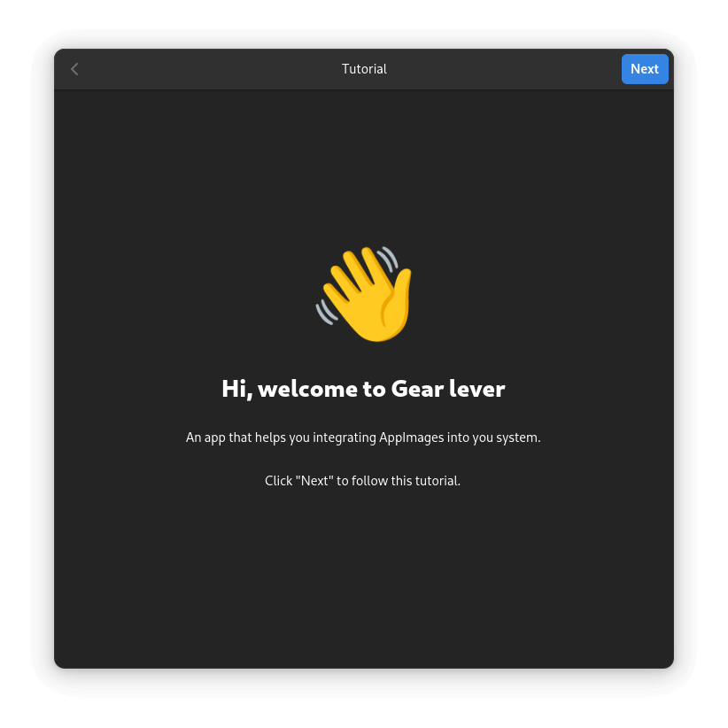The width and height of the screenshot is (728, 728).
Task: Click the motion lines left of the hand
Action: coord(325,312)
